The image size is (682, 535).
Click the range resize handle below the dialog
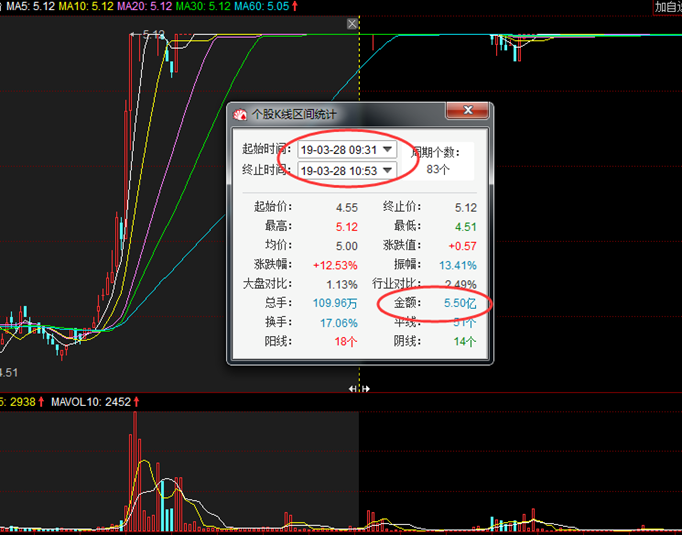(x=359, y=388)
